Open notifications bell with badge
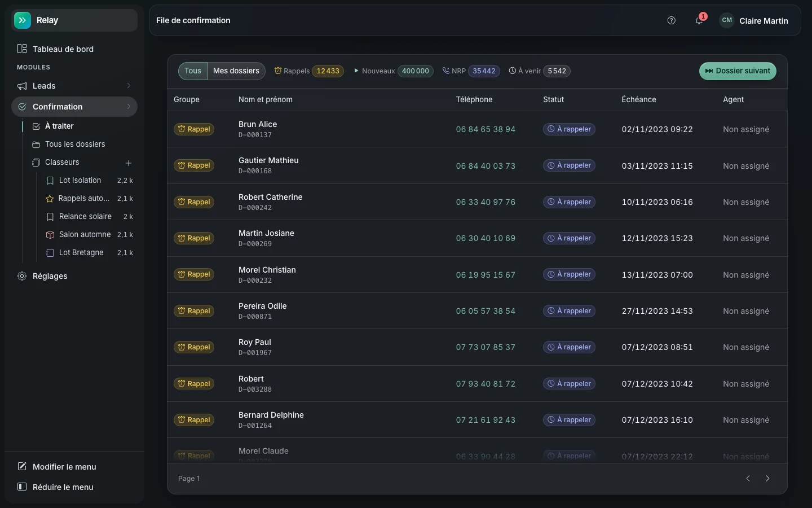Screen dimensions: 812x508 point(699,20)
